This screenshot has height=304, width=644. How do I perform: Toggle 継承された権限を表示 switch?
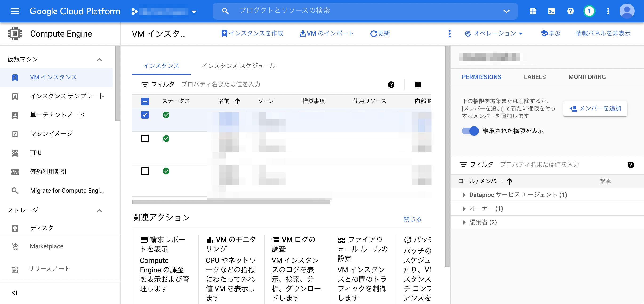tap(470, 131)
